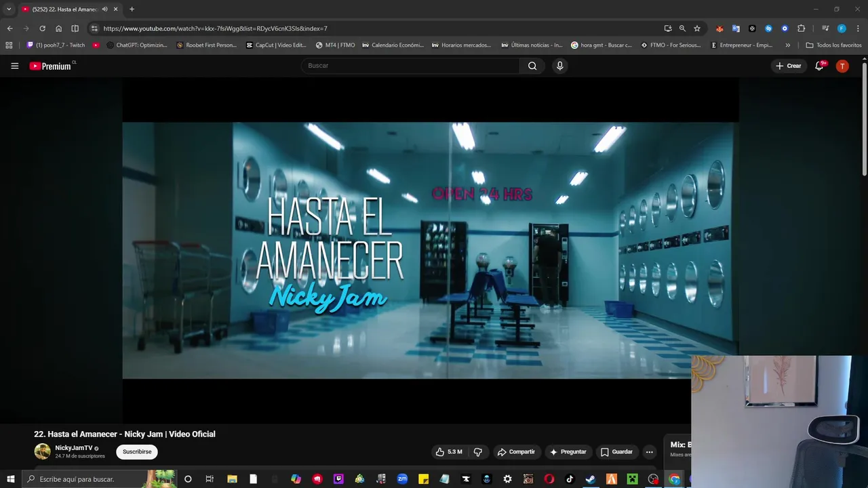868x488 pixels.
Task: Open the Entrepreneur bookmark
Action: (x=742, y=45)
